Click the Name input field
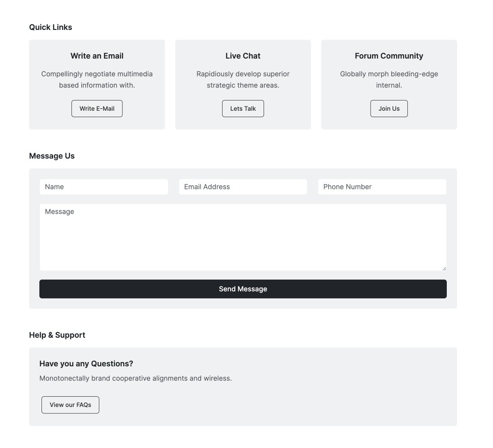 tap(104, 187)
